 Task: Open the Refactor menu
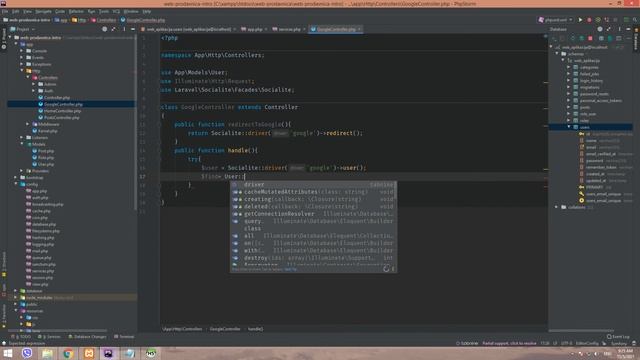click(x=76, y=11)
